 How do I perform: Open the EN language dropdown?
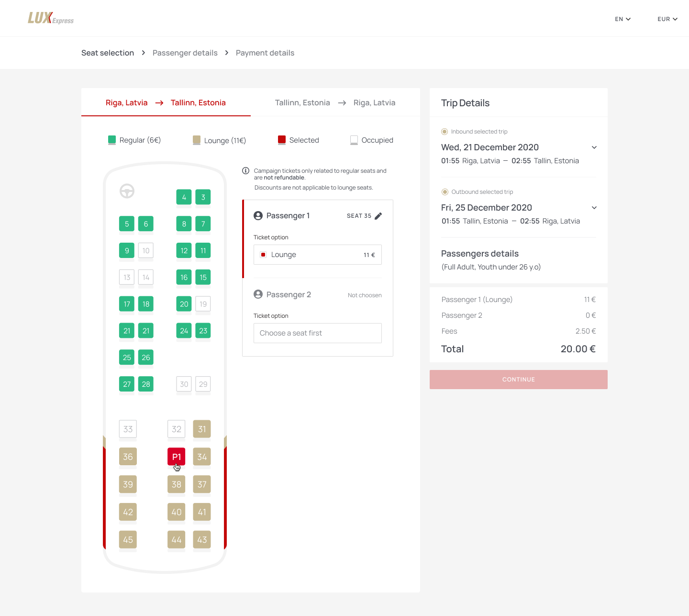click(x=623, y=19)
